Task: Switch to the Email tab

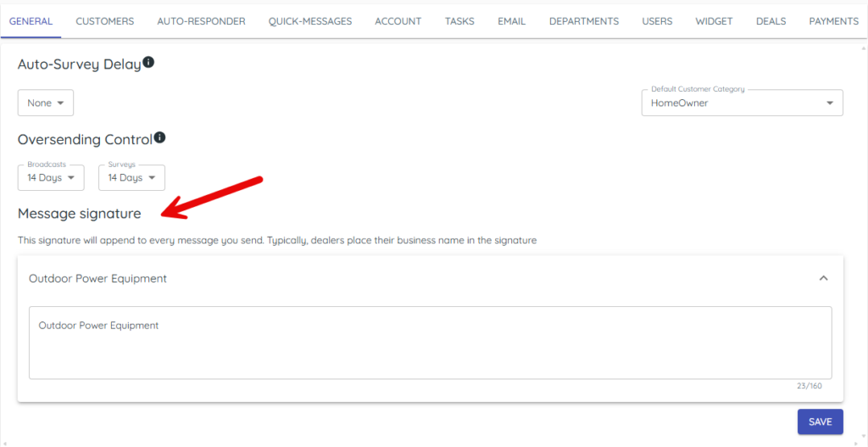Action: pyautogui.click(x=511, y=21)
